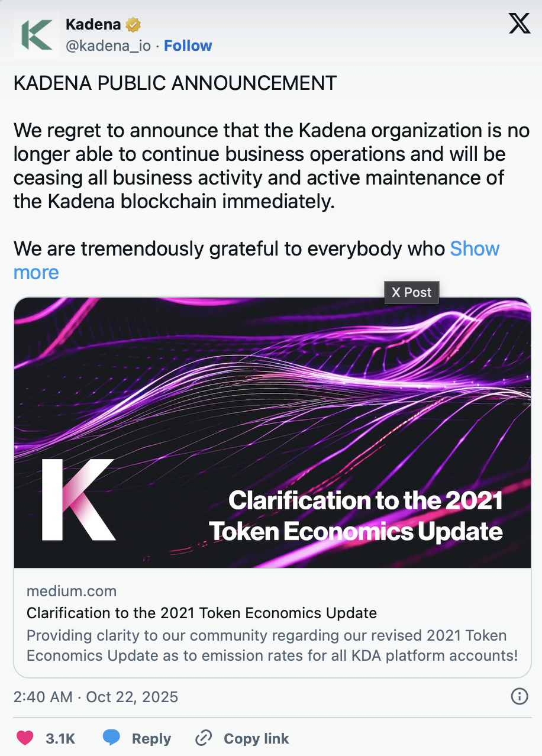Click the Kadena K logo on the image
Image resolution: width=542 pixels, height=756 pixels.
click(78, 500)
